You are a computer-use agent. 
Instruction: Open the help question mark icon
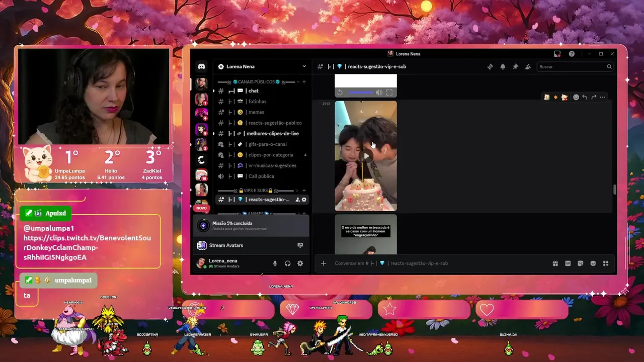pos(572,54)
